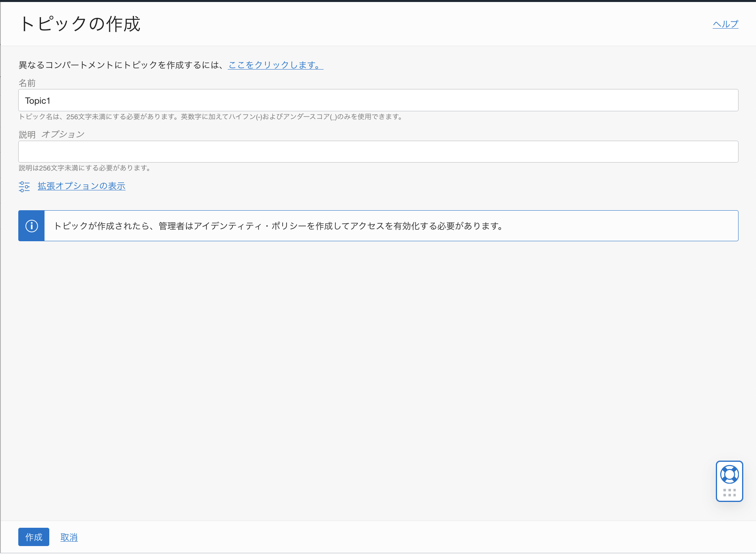Open the life ring support icon
The width and height of the screenshot is (756, 554).
pos(729,473)
